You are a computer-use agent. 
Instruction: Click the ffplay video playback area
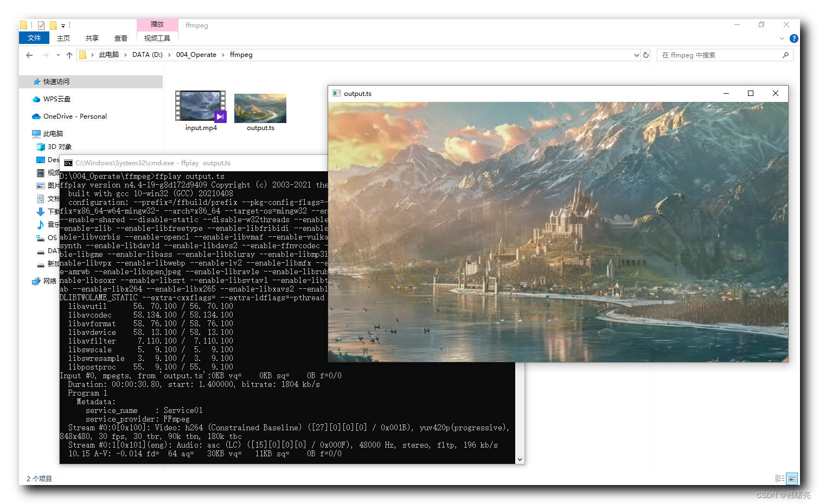pos(558,232)
